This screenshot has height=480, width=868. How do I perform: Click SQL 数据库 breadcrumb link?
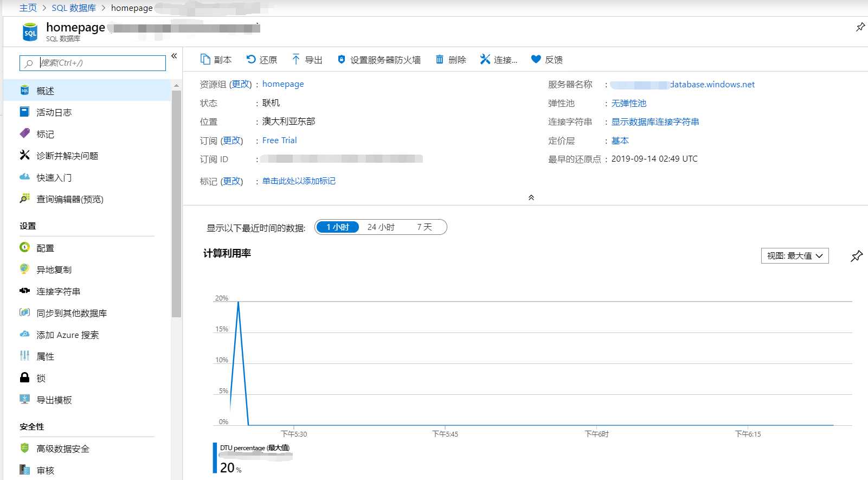(x=74, y=8)
